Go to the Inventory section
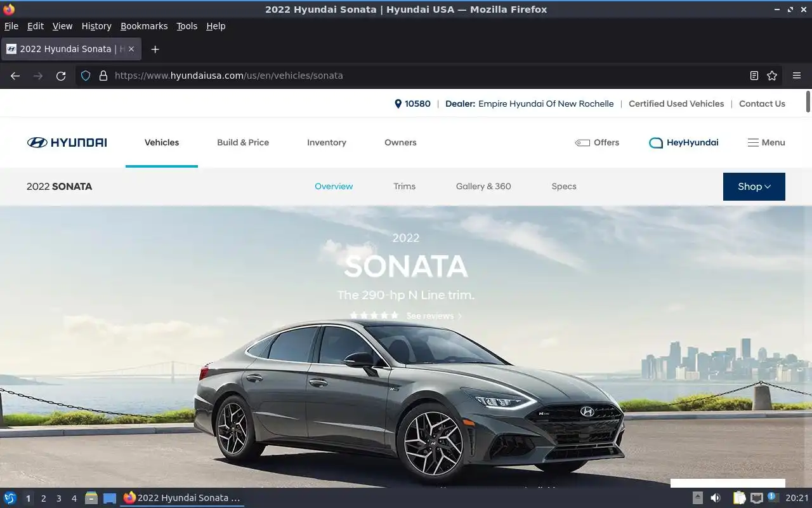The width and height of the screenshot is (812, 508). (327, 142)
